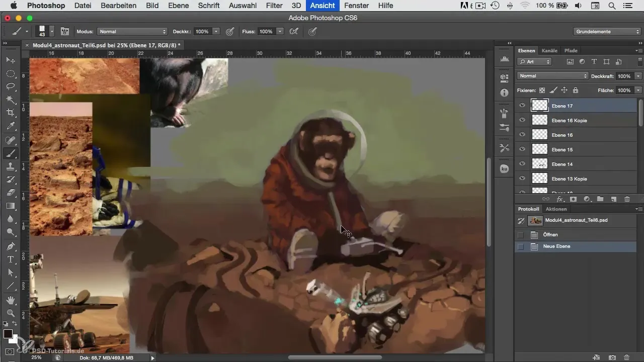
Task: Create a new layer group
Action: (600, 199)
